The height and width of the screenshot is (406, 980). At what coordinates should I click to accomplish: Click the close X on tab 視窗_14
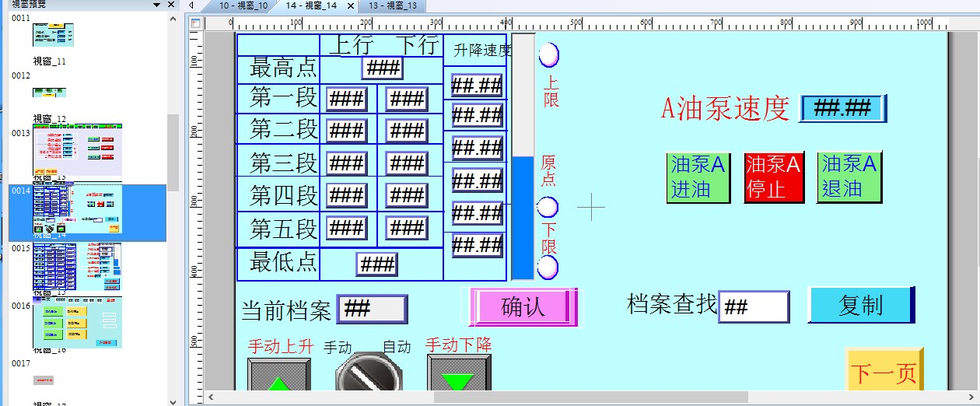[x=350, y=5]
